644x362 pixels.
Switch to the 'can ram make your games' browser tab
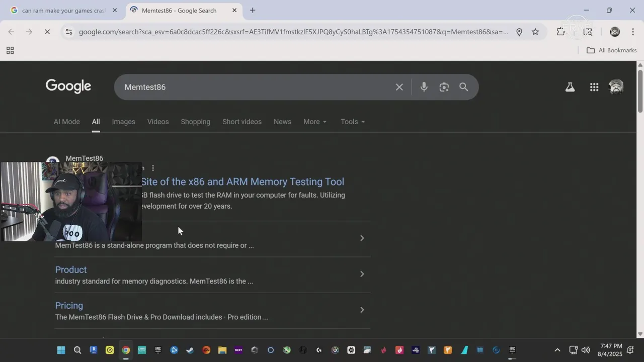63,10
